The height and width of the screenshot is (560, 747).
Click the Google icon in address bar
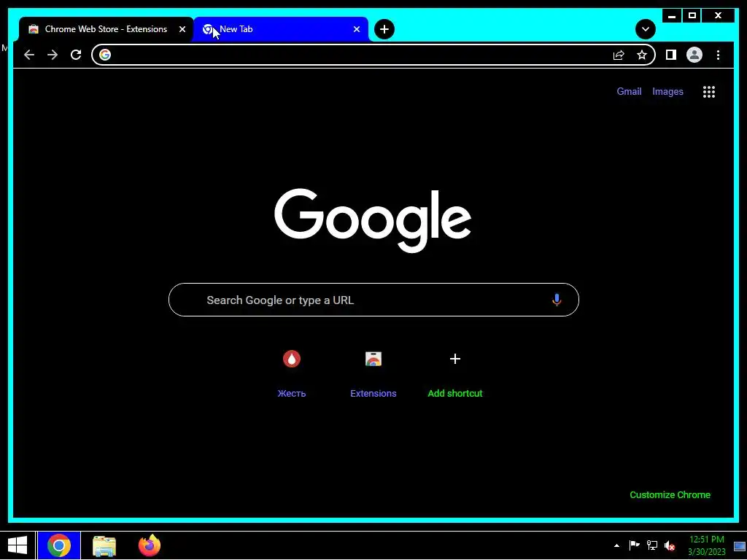click(x=105, y=55)
